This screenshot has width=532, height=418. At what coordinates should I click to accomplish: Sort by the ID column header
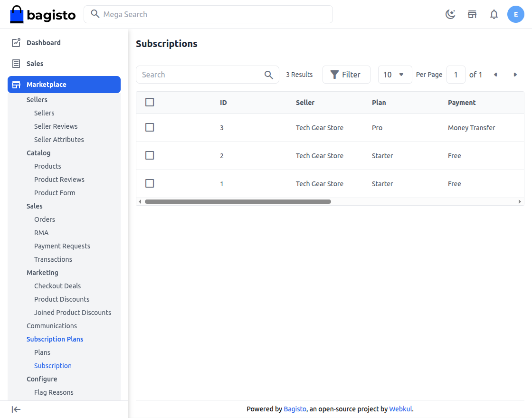point(223,103)
